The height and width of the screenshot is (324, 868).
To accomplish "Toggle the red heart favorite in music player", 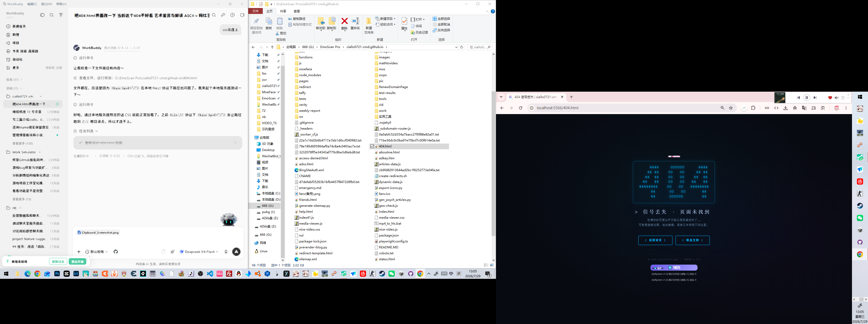I will tap(830, 98).
